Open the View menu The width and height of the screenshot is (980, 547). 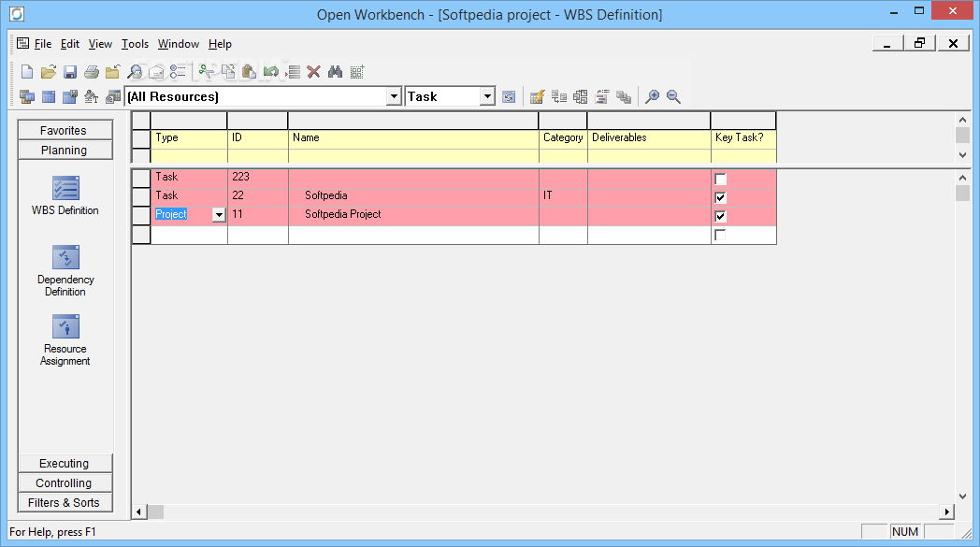[100, 44]
